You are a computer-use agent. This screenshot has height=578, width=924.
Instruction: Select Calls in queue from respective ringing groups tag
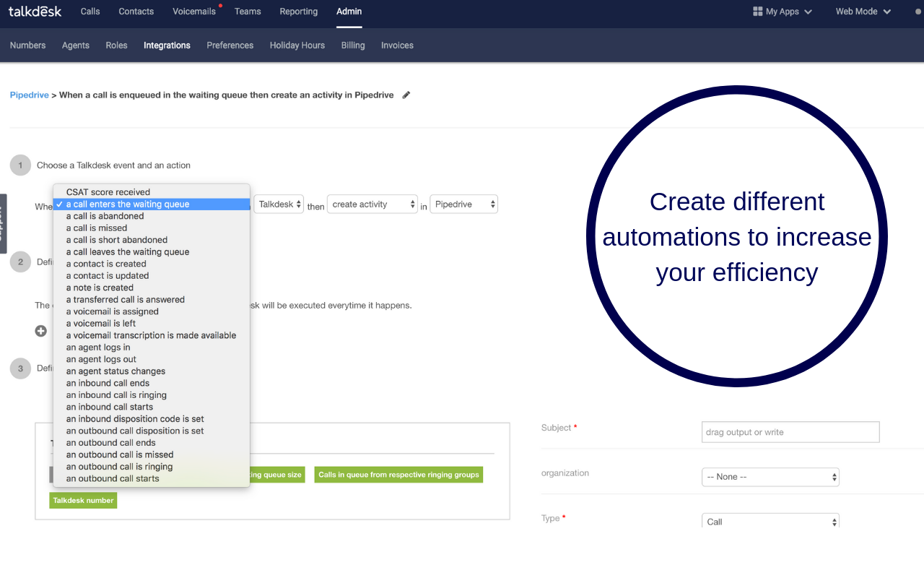coord(398,475)
